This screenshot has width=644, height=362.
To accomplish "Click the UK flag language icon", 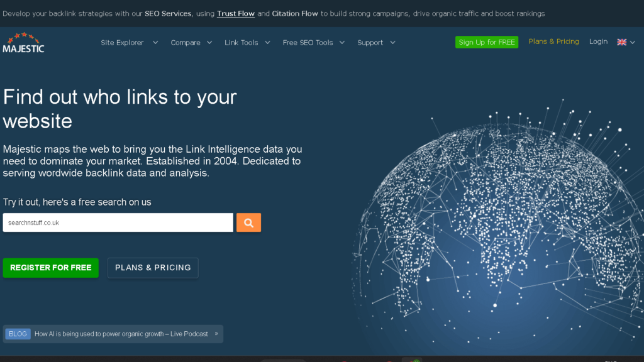I will pos(621,42).
